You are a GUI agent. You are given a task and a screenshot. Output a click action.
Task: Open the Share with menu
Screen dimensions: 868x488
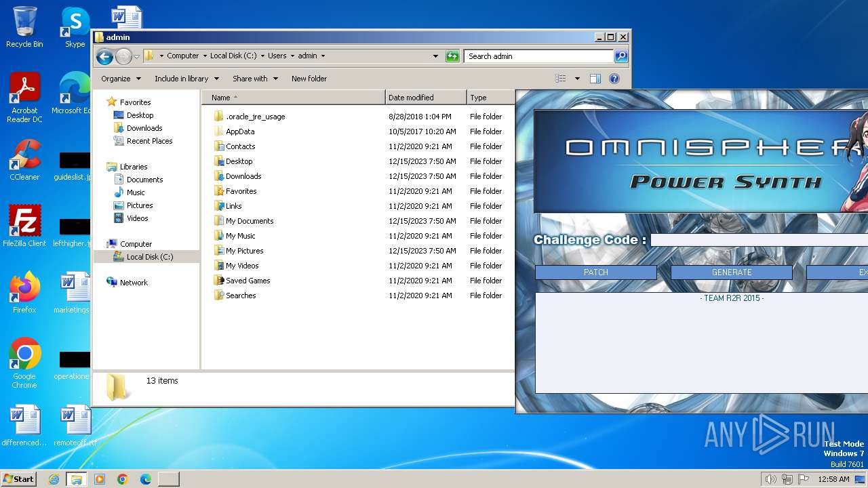click(255, 79)
